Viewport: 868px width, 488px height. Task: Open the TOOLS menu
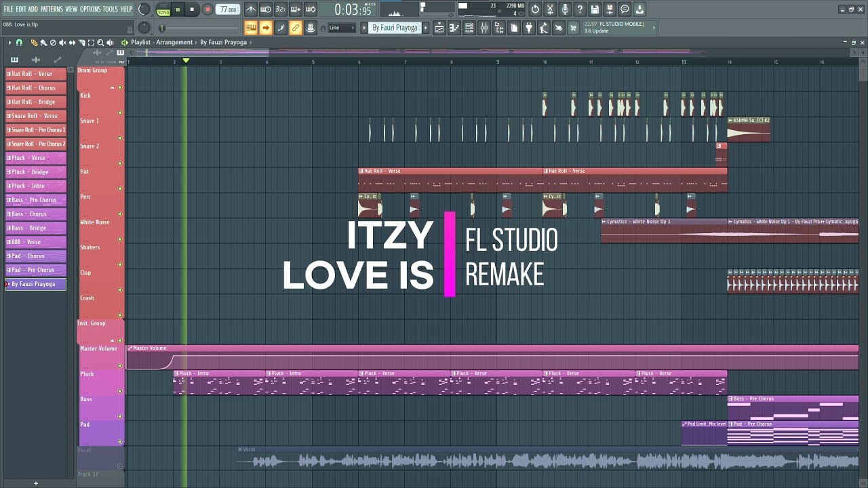(110, 9)
